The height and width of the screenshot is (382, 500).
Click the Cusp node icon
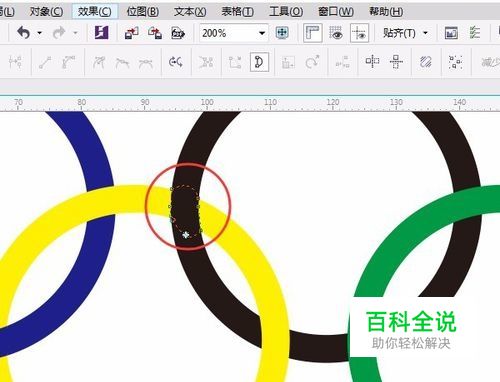[99, 62]
